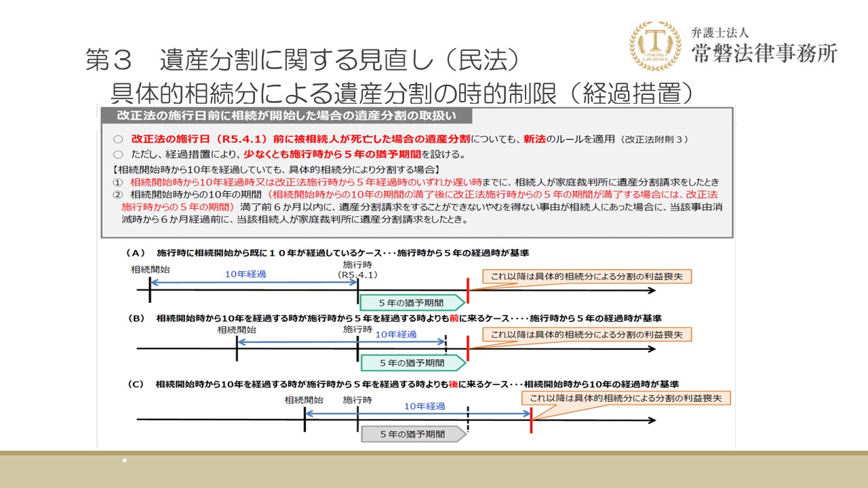Image resolution: width=868 pixels, height=488 pixels.
Task: Click the 相続開始 label in case C timeline
Action: [304, 400]
